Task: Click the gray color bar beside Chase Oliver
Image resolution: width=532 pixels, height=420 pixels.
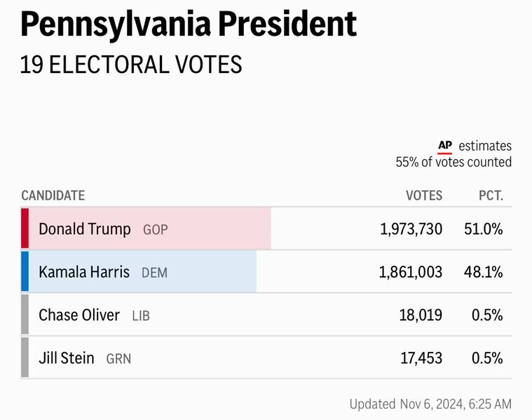Action: [25, 315]
